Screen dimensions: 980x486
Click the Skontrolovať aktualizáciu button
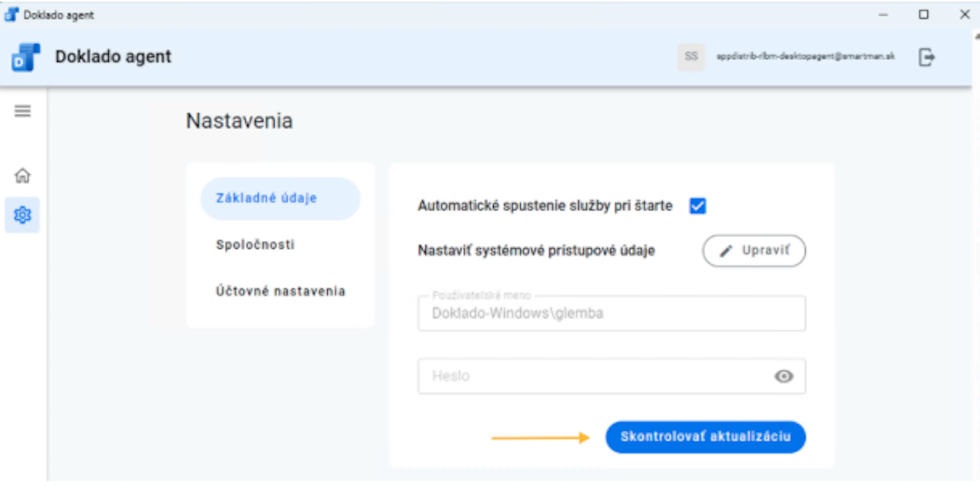pyautogui.click(x=706, y=436)
